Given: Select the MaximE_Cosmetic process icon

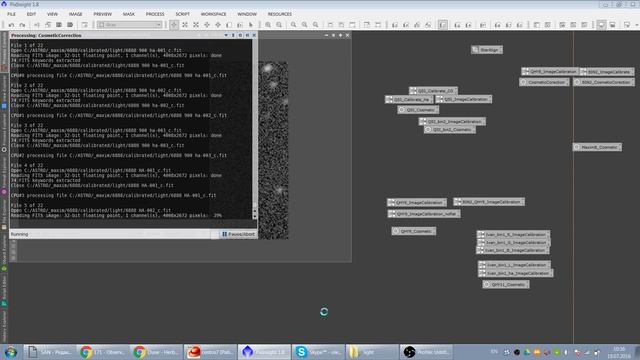Looking at the screenshot, I should click(x=597, y=147).
